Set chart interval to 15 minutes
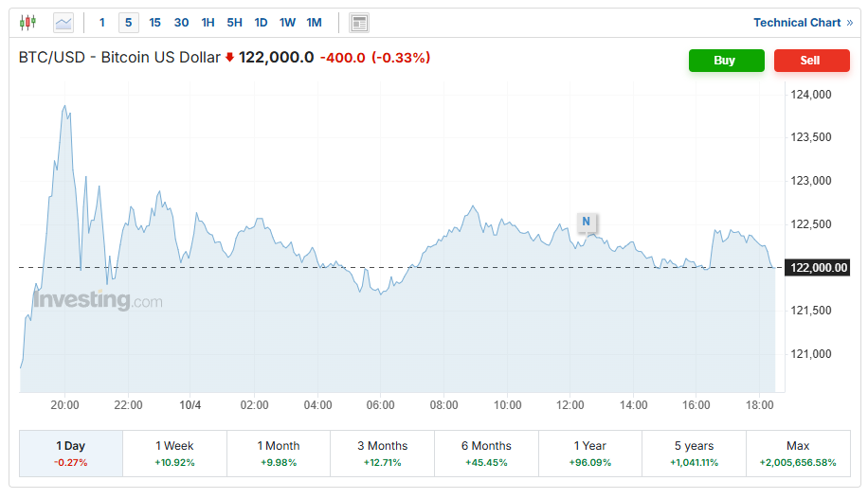This screenshot has height=499, width=868. (154, 23)
